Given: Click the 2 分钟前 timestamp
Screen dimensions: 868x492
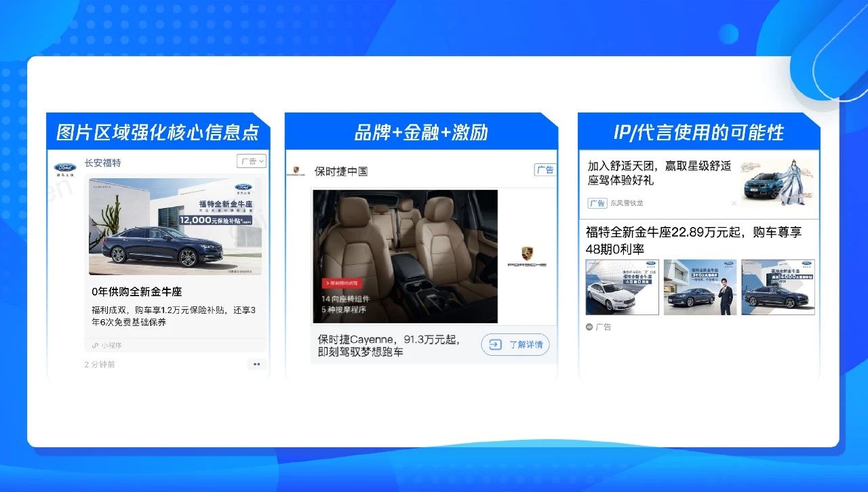Looking at the screenshot, I should pyautogui.click(x=100, y=364).
